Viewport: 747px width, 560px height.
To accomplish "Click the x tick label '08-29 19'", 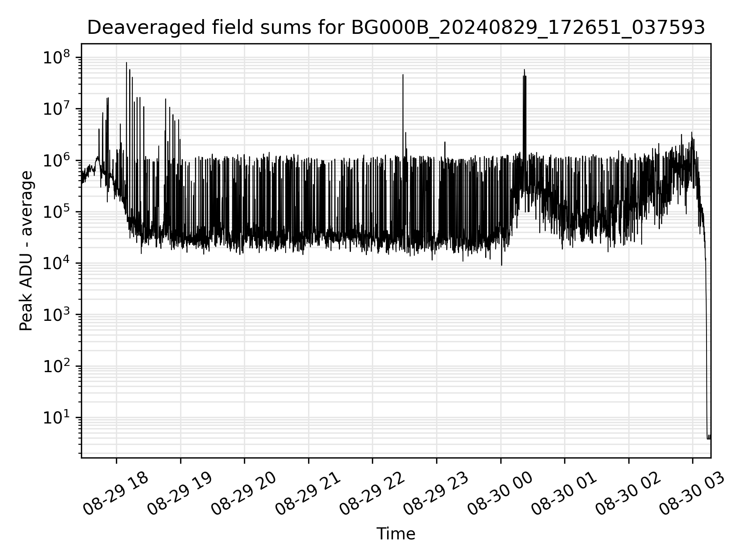I will click(180, 494).
